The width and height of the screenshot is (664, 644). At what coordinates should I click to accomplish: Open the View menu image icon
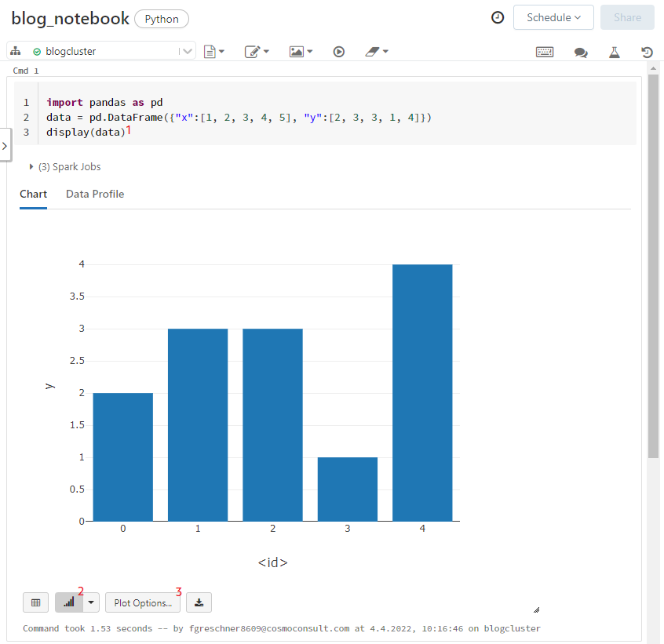click(x=297, y=52)
